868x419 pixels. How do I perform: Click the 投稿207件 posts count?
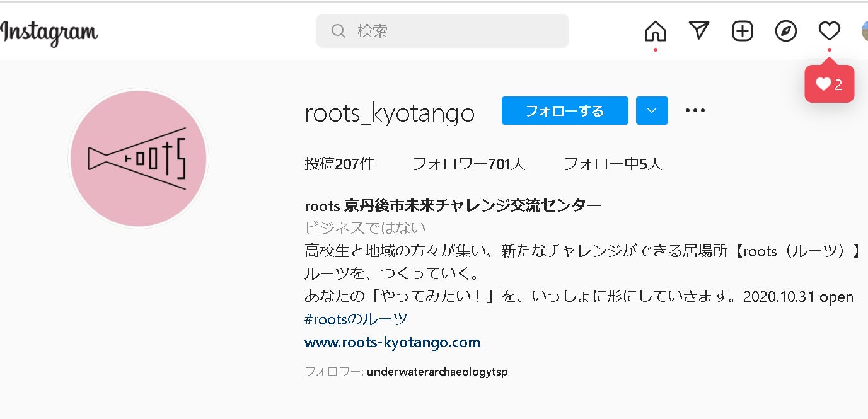[x=339, y=164]
